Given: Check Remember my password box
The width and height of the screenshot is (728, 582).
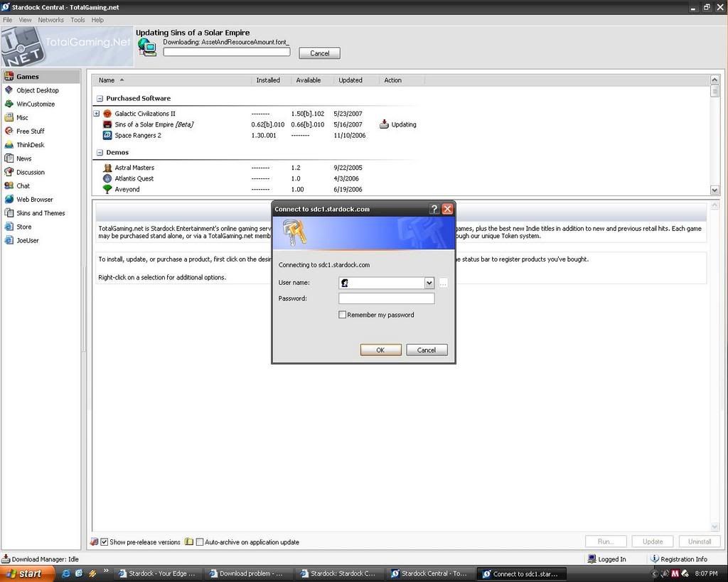Looking at the screenshot, I should tap(342, 315).
